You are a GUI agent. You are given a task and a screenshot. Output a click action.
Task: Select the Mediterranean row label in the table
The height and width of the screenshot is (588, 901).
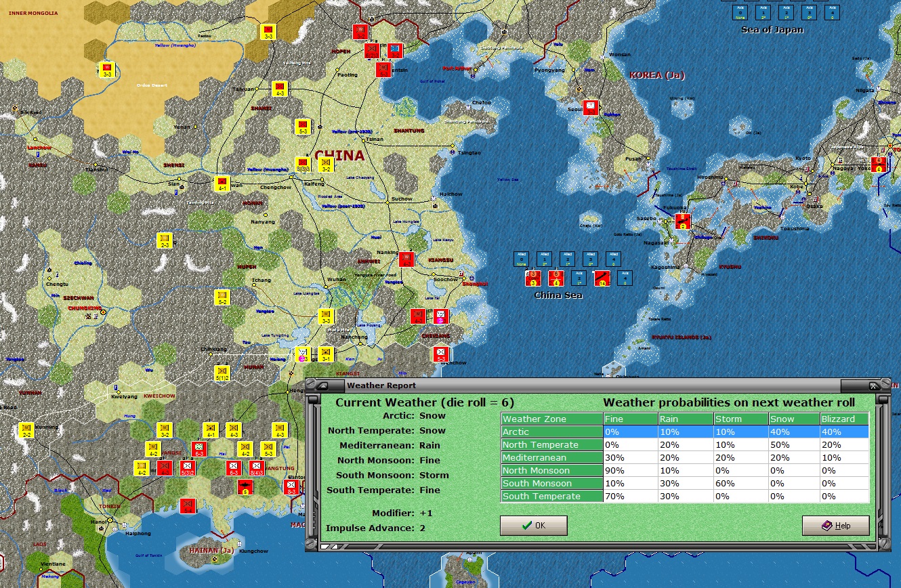(x=552, y=457)
